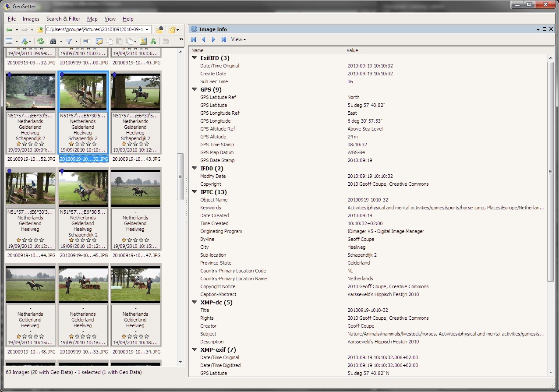Open the View dropdown in Image Info

[238, 39]
